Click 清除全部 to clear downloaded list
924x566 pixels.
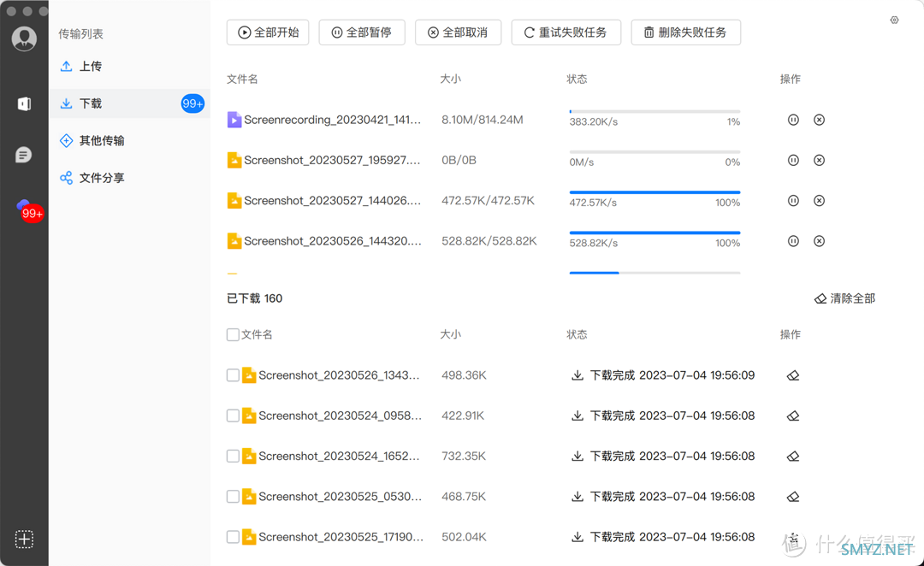tap(844, 298)
